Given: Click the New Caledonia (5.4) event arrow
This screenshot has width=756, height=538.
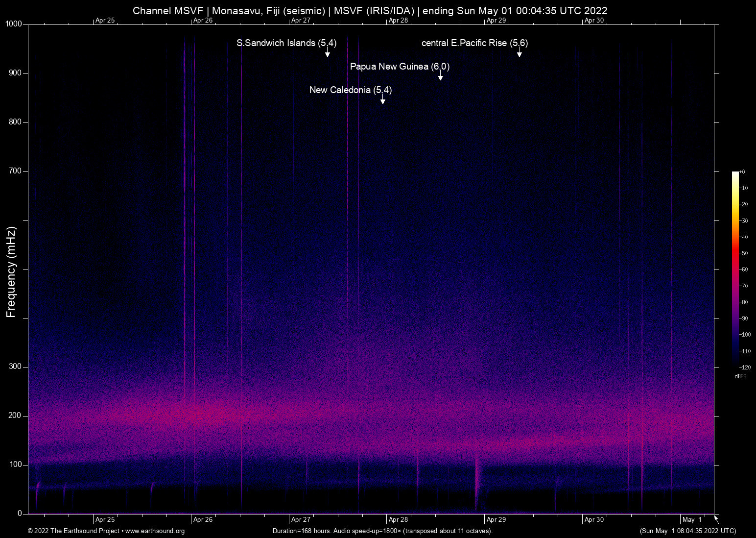Looking at the screenshot, I should [x=382, y=100].
